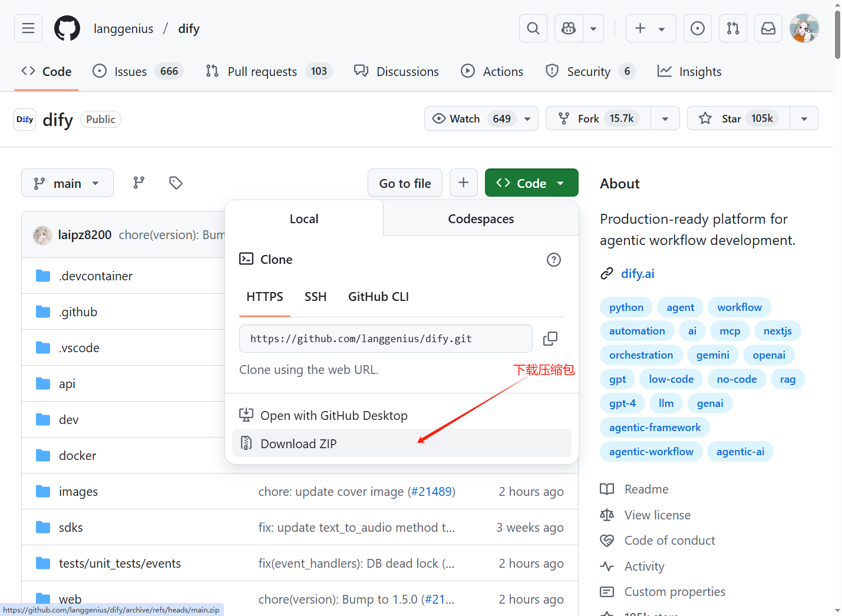Open the .devcontainer folder

[95, 276]
